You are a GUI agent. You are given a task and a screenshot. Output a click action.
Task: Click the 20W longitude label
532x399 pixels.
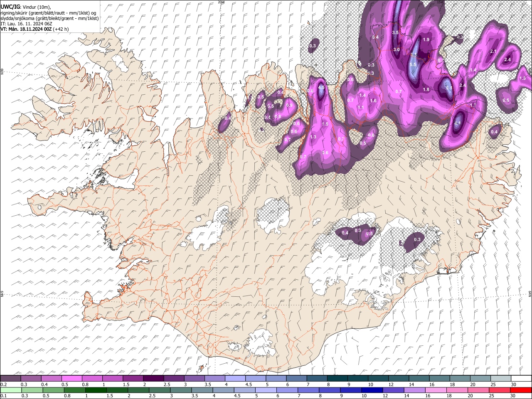(x=222, y=2)
